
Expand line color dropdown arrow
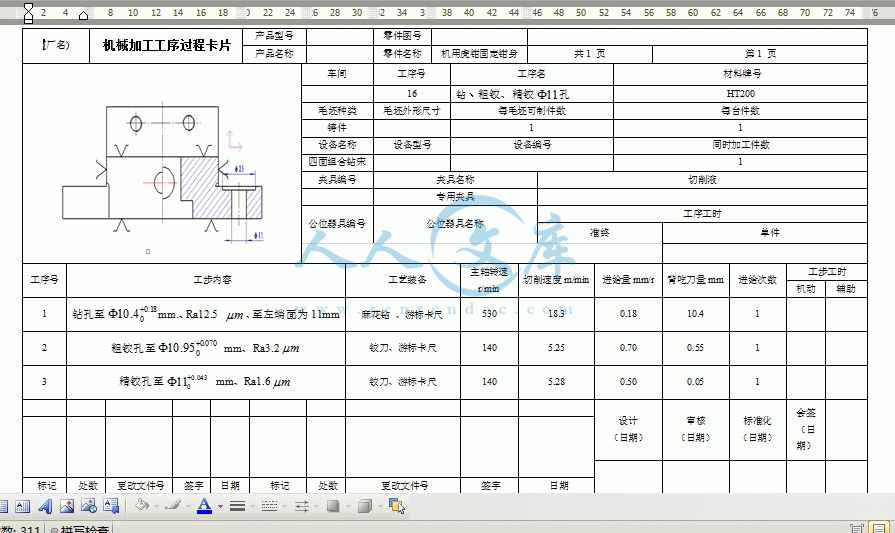188,506
